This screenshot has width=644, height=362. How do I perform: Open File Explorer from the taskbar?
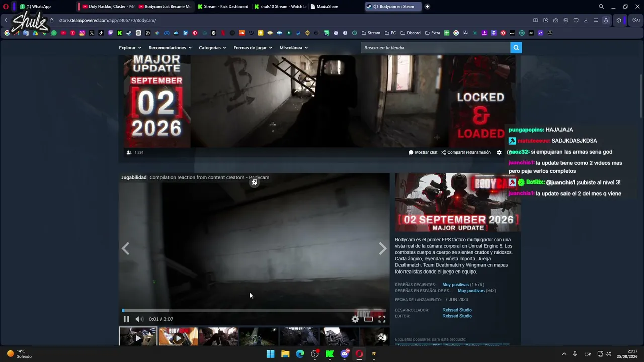(285, 354)
